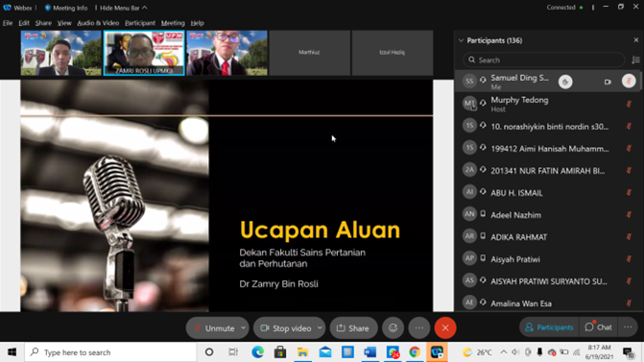This screenshot has width=644, height=362.
Task: Open Microsoft Word from taskbar
Action: [370, 352]
